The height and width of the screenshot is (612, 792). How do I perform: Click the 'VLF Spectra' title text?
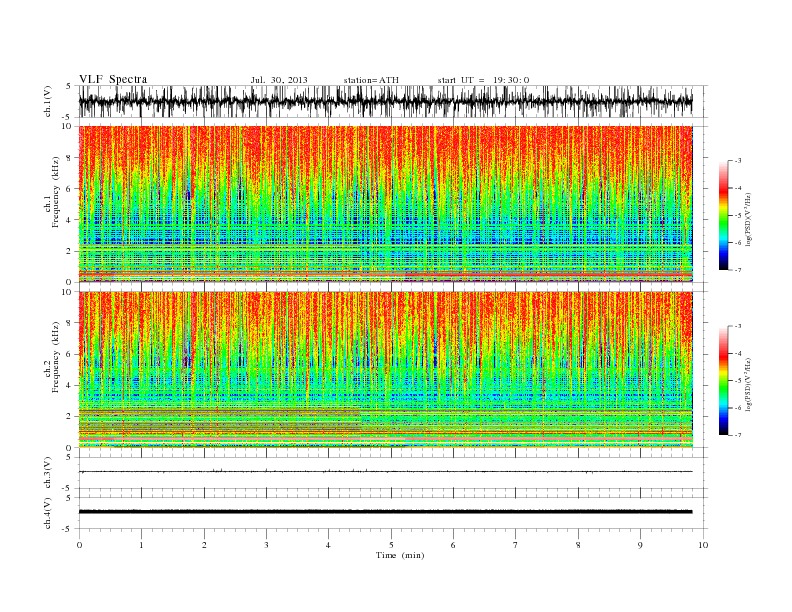click(x=113, y=79)
